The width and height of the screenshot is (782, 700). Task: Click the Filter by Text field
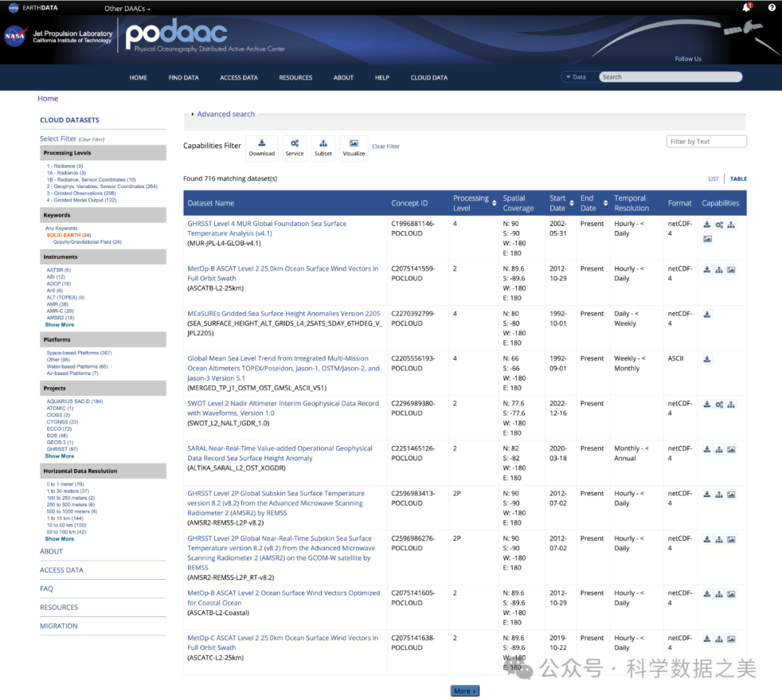(706, 142)
